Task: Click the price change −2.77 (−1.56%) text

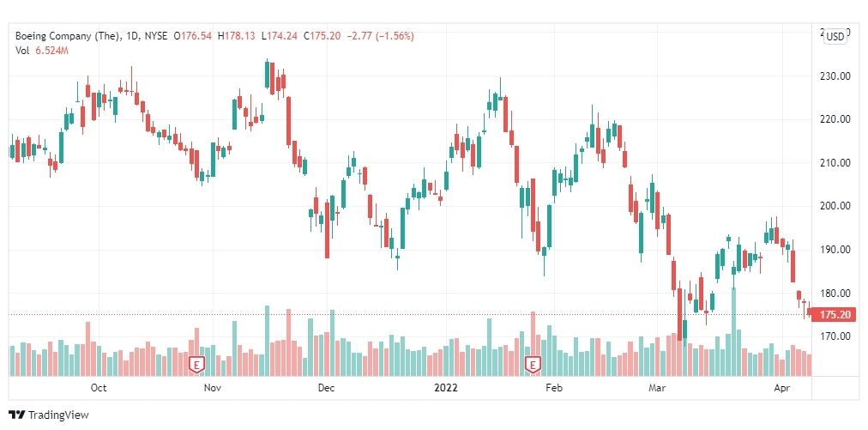Action: (x=380, y=37)
